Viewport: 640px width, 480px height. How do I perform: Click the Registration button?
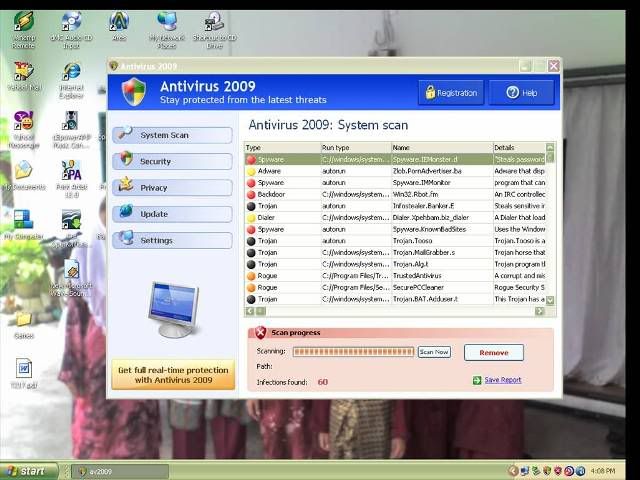(451, 93)
